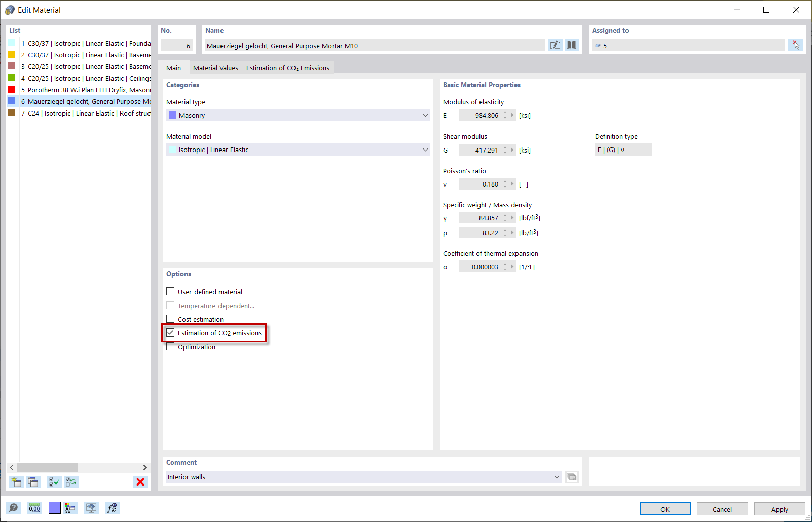This screenshot has width=812, height=522.
Task: Click arrow beside Shear modulus G value
Action: [x=512, y=150]
